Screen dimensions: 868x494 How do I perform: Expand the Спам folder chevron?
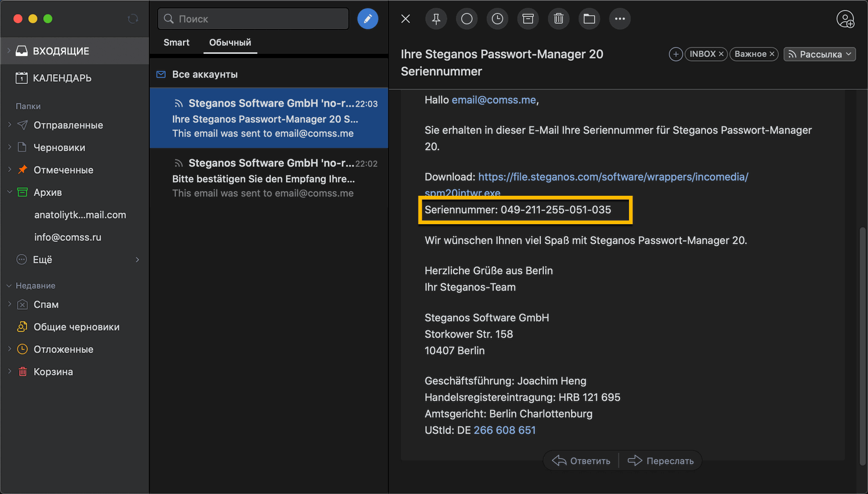pyautogui.click(x=9, y=305)
